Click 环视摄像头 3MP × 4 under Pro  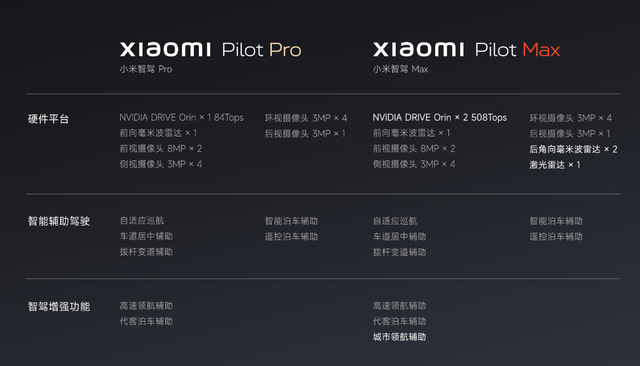tap(306, 118)
